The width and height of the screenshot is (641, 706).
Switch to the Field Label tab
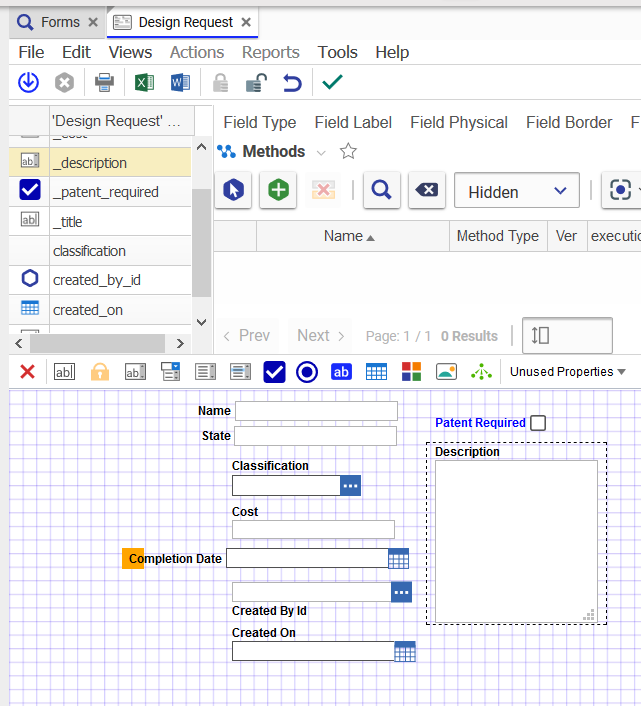353,122
